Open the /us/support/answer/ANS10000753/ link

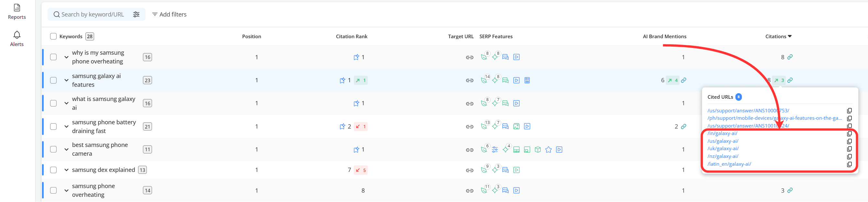pyautogui.click(x=748, y=111)
